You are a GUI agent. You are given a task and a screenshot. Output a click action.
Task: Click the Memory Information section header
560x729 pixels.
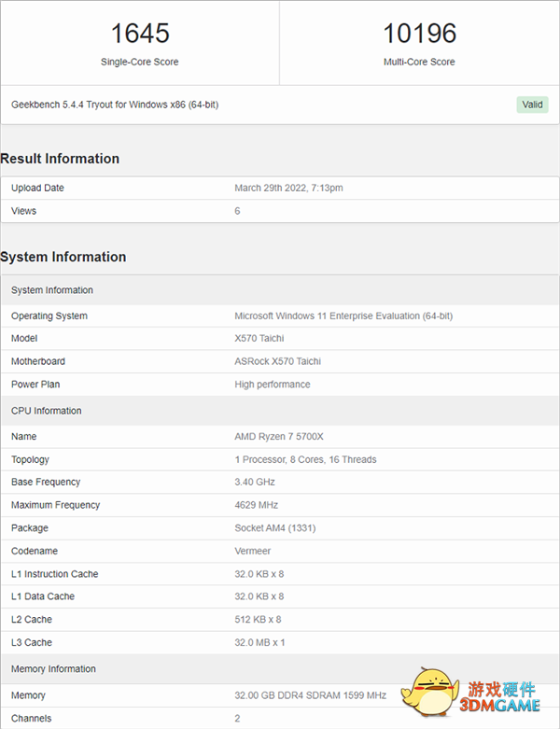(280, 669)
